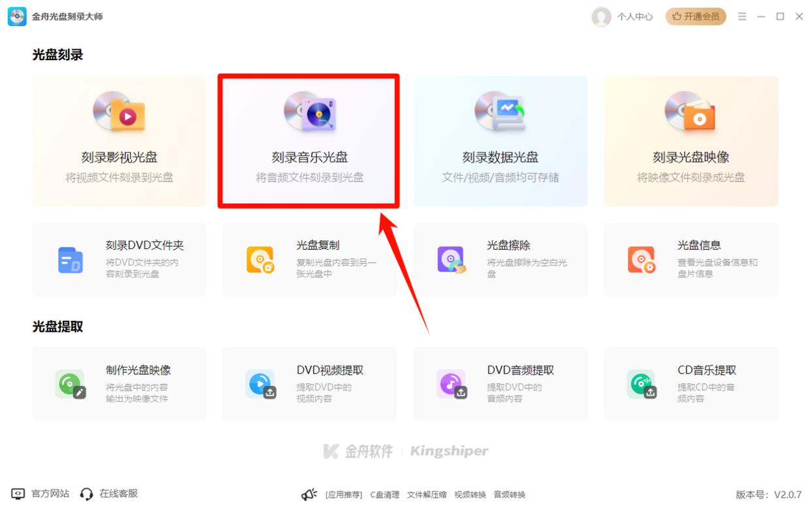
Task: Open the hamburger menu in the title bar
Action: (742, 16)
